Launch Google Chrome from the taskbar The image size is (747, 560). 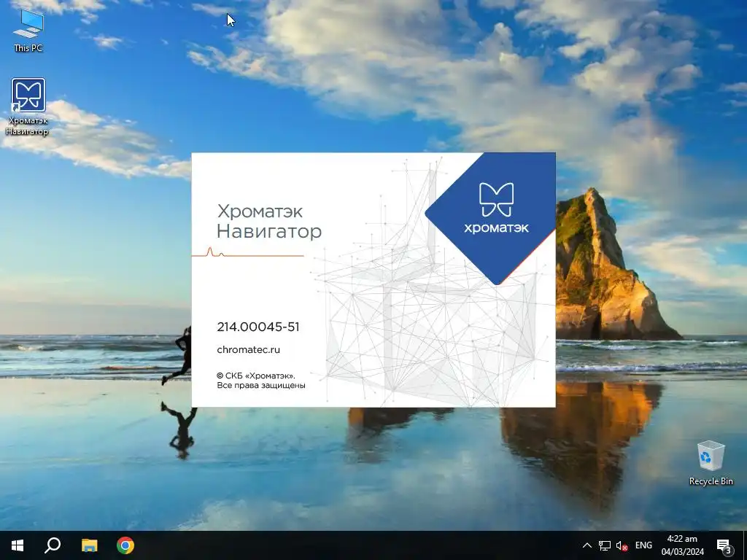[125, 545]
